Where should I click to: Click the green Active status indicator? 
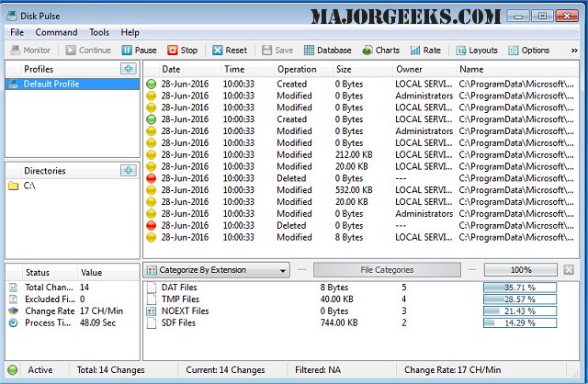tap(13, 370)
